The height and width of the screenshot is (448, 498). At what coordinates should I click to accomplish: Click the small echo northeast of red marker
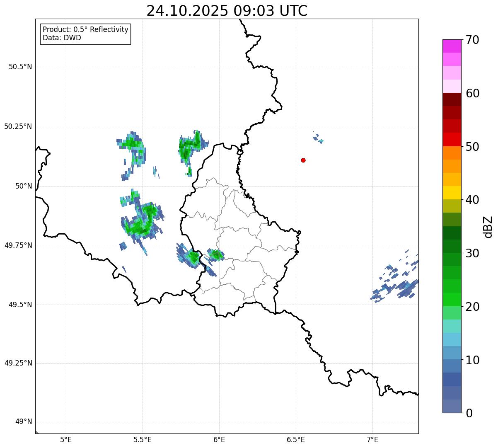[319, 138]
